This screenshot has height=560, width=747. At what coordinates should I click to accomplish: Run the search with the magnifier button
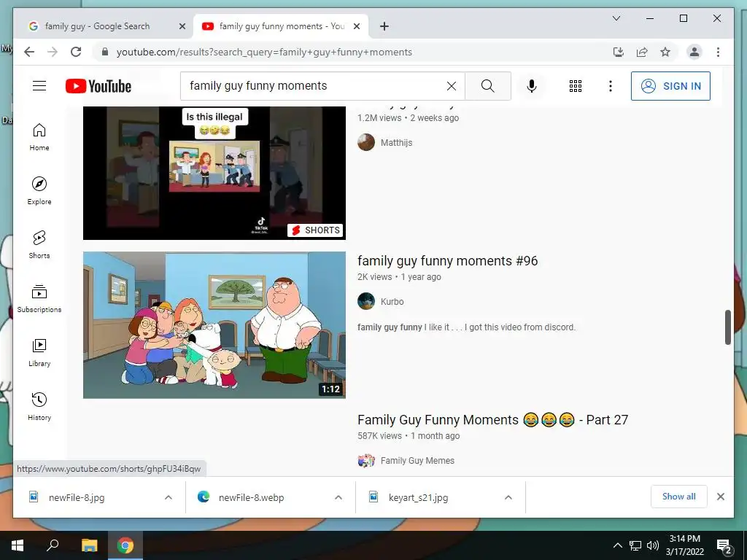coord(488,86)
